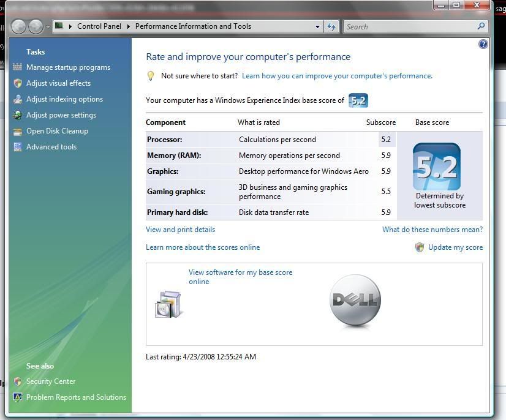
Task: Click the lightbulb tip icon
Action: pos(151,76)
